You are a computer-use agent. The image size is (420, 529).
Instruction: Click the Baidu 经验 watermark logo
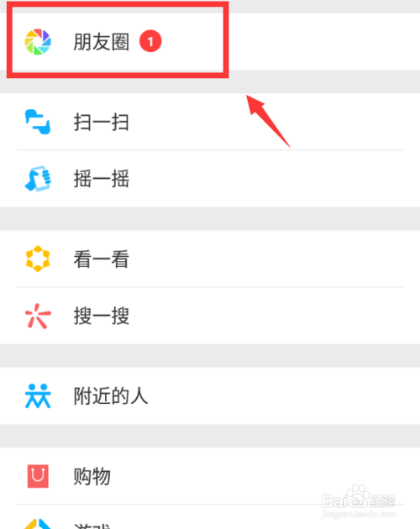click(359, 497)
